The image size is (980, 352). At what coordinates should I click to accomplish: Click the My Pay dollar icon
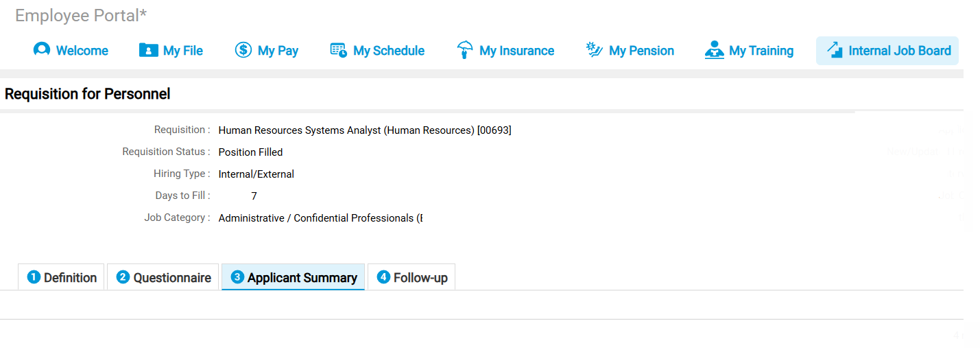tap(243, 50)
